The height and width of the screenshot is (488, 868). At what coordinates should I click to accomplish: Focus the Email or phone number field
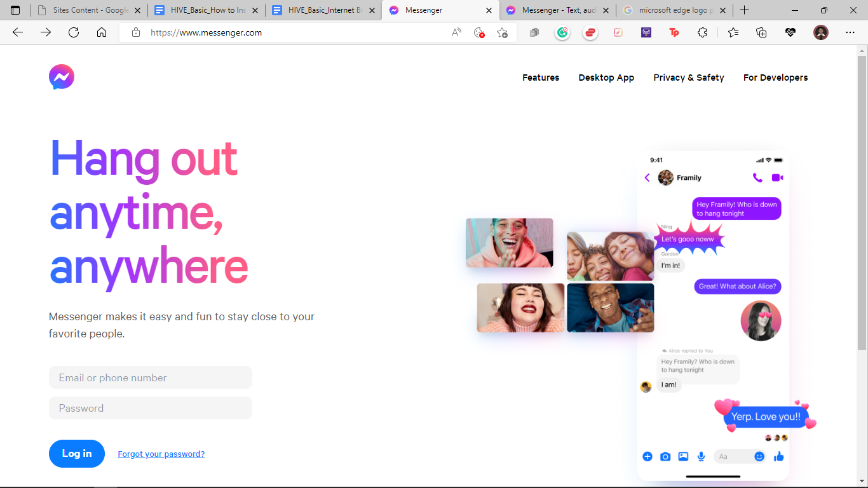[151, 377]
